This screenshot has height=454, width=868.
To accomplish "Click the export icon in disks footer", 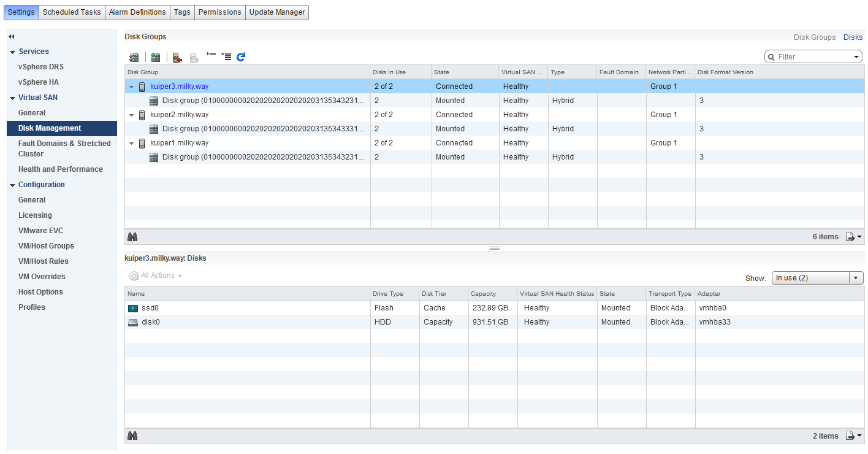I will pyautogui.click(x=853, y=436).
